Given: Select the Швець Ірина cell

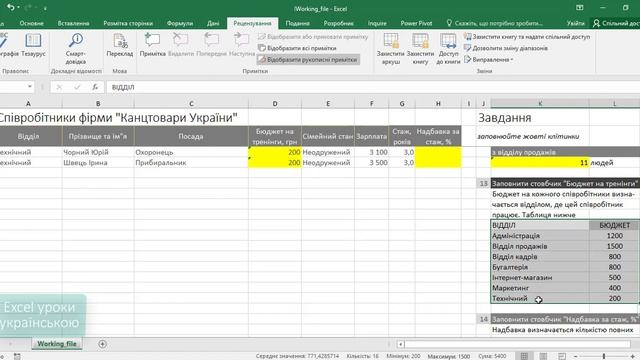Looking at the screenshot, I should [x=98, y=162].
